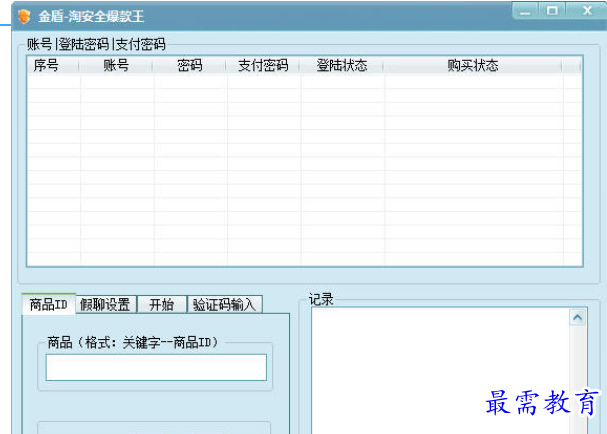Focus the 商品 keyword-ID input field
Viewport: 607px width, 434px height.
click(x=156, y=367)
